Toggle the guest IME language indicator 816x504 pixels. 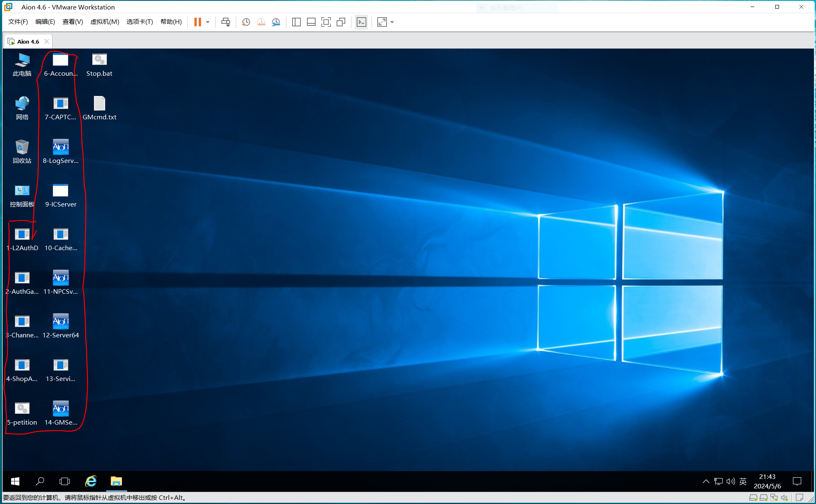tap(743, 481)
